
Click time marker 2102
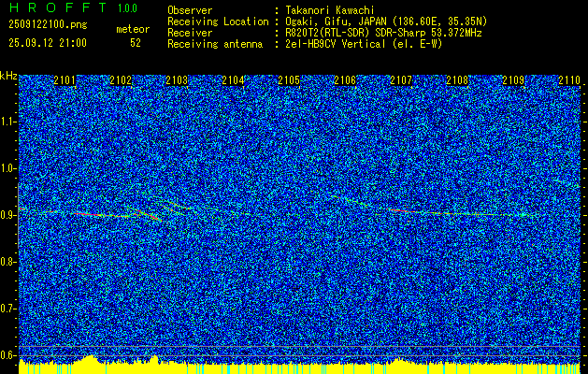tap(121, 80)
